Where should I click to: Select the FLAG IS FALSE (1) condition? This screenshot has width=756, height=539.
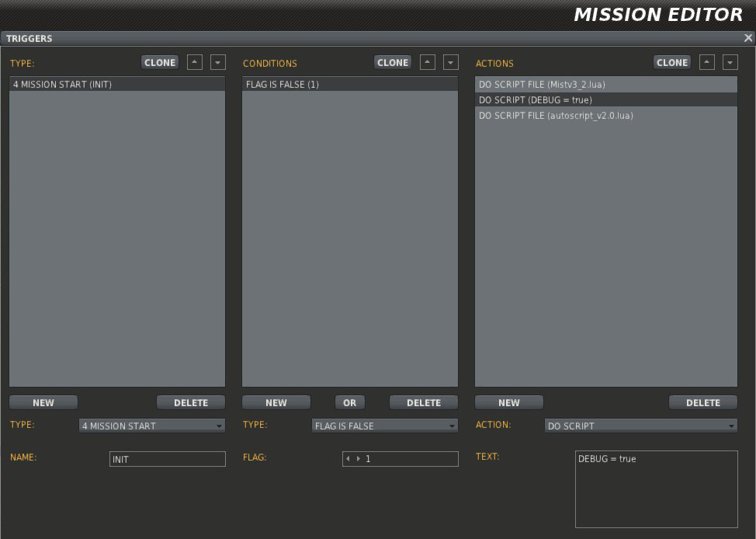[350, 84]
